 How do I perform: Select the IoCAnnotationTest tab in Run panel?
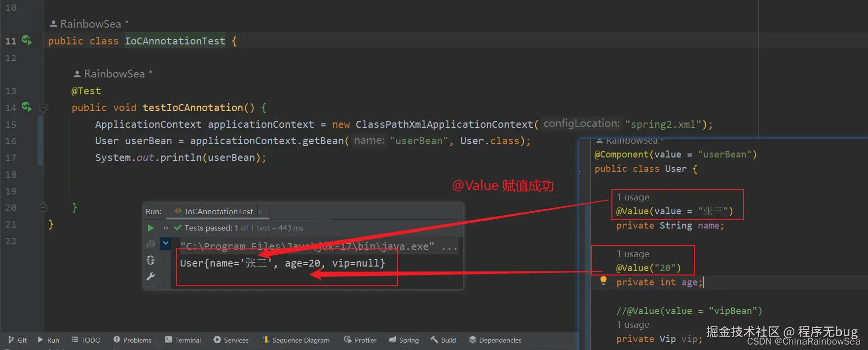pyautogui.click(x=219, y=211)
